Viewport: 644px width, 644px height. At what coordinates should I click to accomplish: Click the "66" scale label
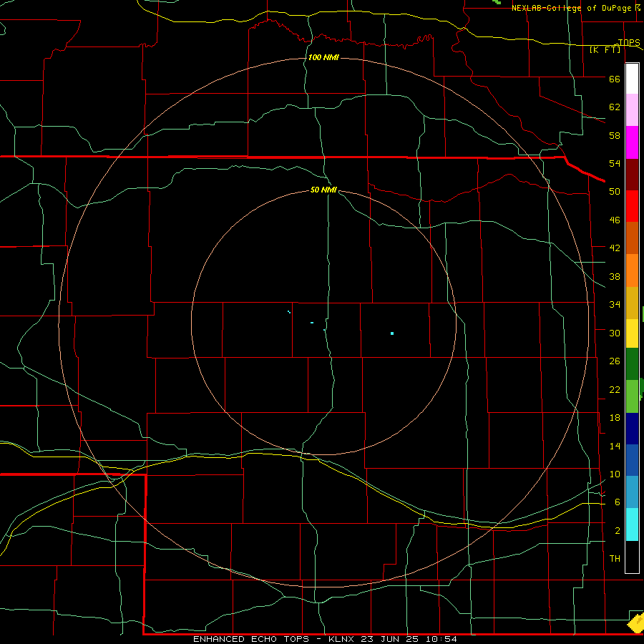pyautogui.click(x=615, y=79)
